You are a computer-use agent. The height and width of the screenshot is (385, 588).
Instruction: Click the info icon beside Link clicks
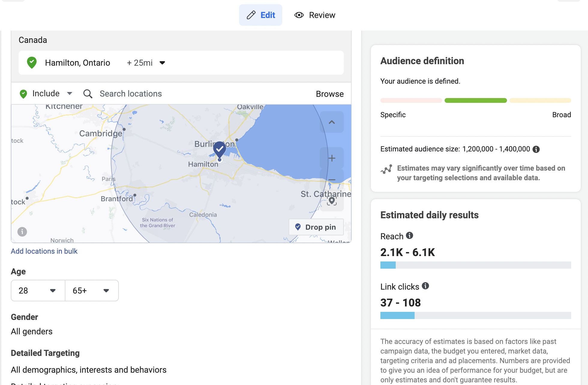point(425,286)
